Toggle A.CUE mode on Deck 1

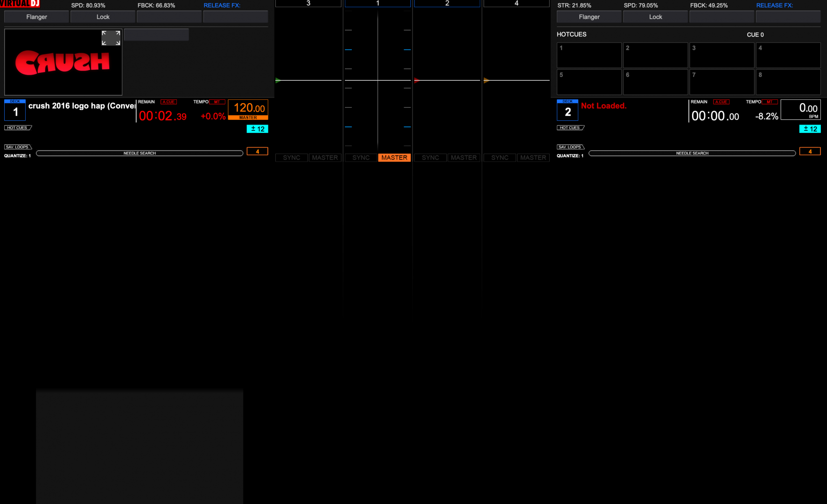coord(168,101)
